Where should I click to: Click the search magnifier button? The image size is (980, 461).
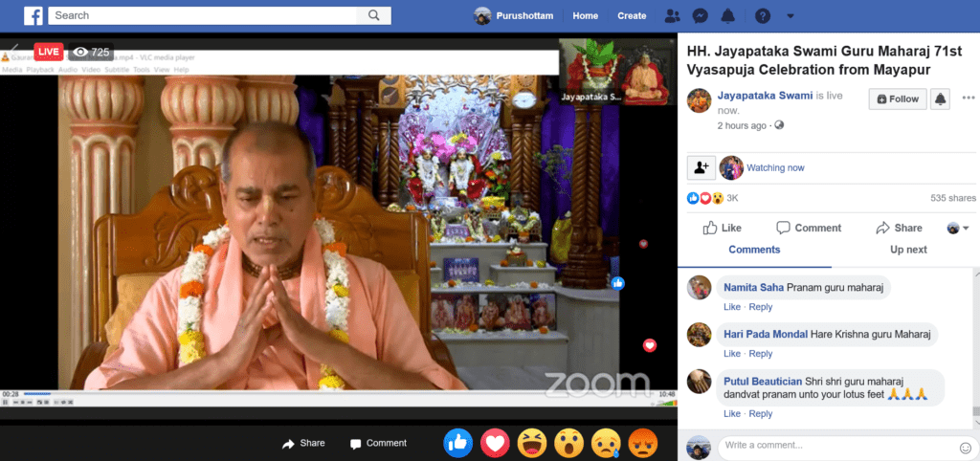(373, 15)
